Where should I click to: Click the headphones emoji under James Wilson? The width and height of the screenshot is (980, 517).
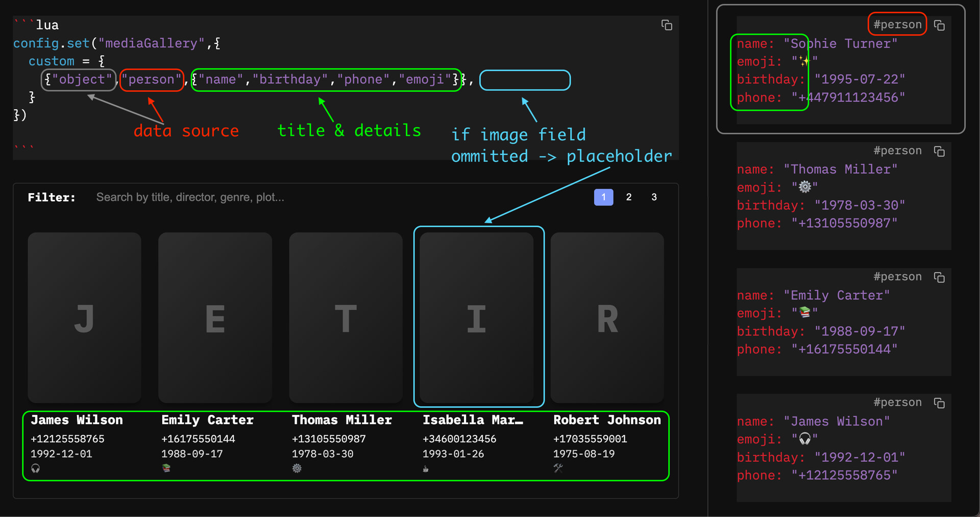35,468
